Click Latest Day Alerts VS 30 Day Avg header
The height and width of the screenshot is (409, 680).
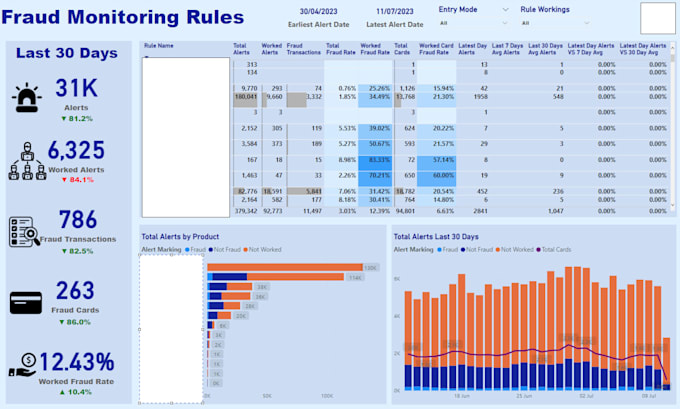(643, 49)
